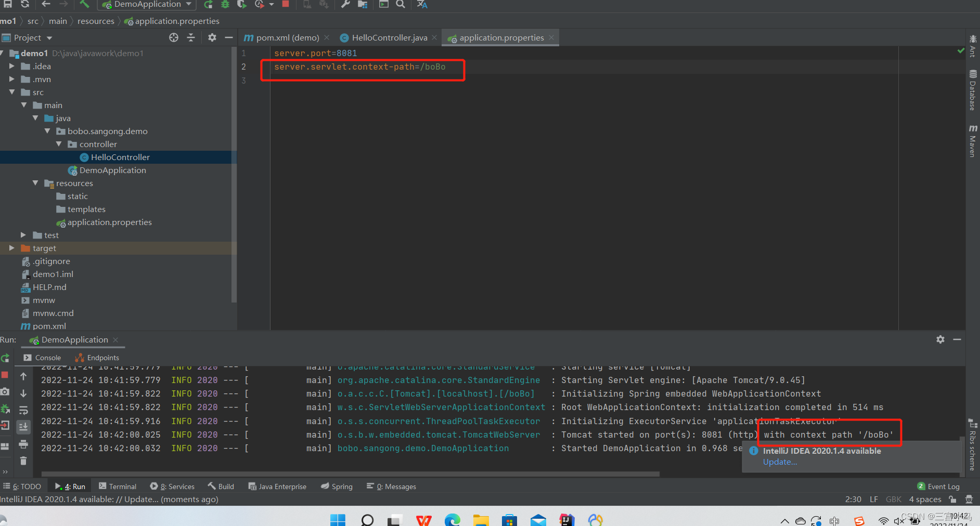Run DemoApplication with the green Run icon
The width and height of the screenshot is (980, 526).
coord(208,4)
